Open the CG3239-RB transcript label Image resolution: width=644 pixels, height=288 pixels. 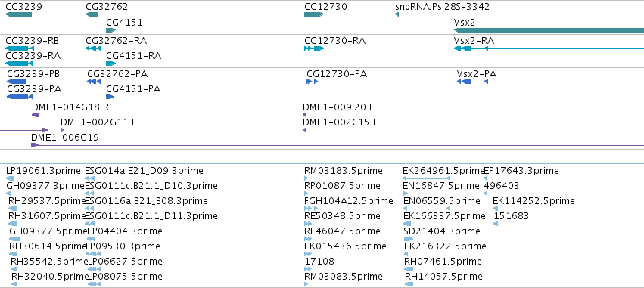click(32, 41)
